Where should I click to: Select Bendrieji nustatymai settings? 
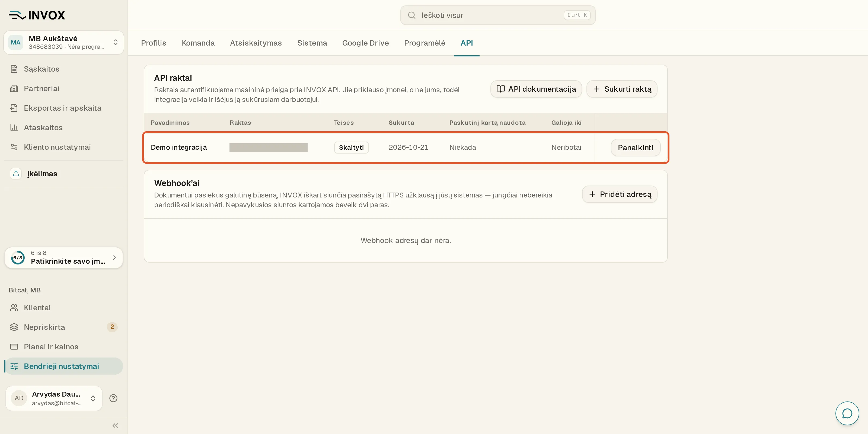[64, 366]
